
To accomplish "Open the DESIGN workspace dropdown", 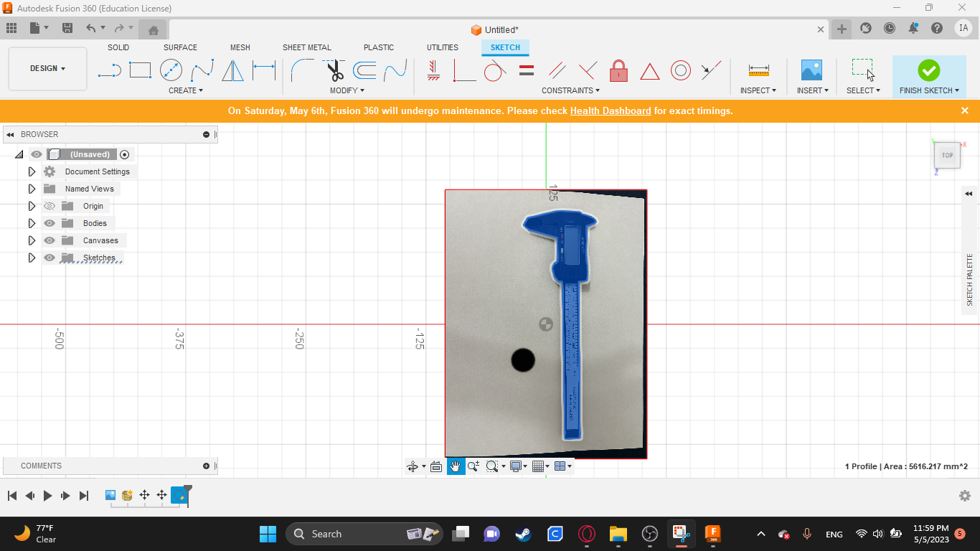I will point(47,69).
